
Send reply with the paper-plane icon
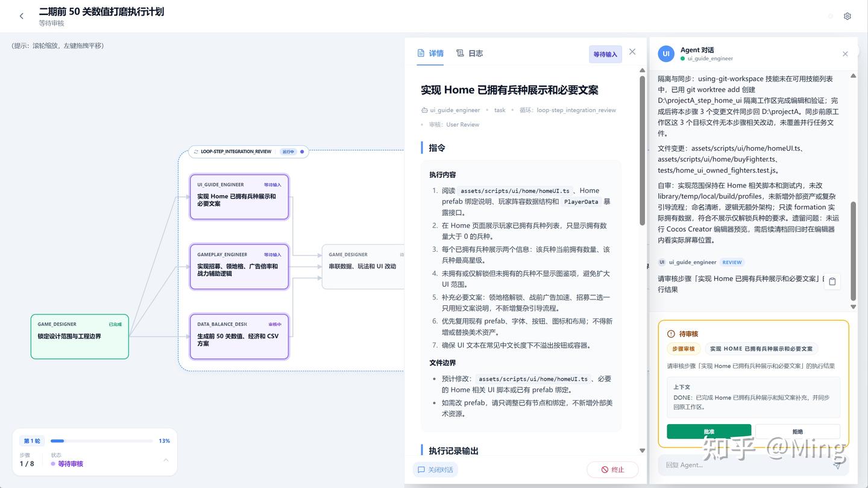[x=837, y=465]
